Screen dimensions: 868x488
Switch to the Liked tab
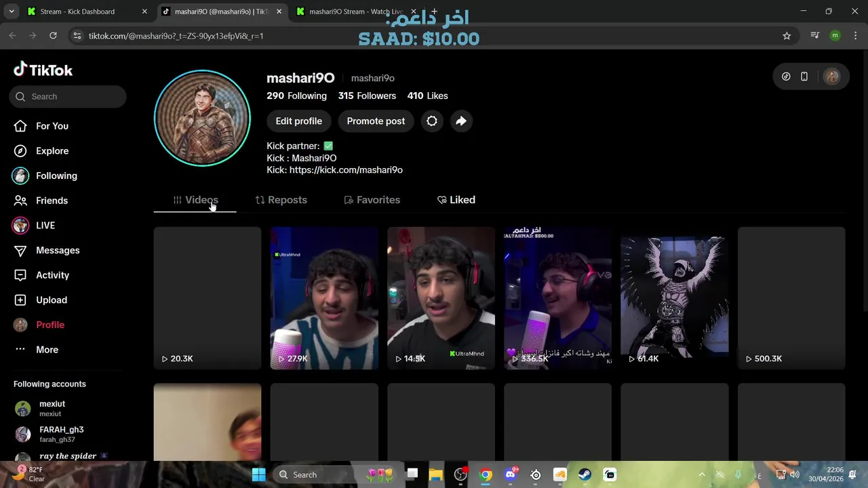click(456, 200)
